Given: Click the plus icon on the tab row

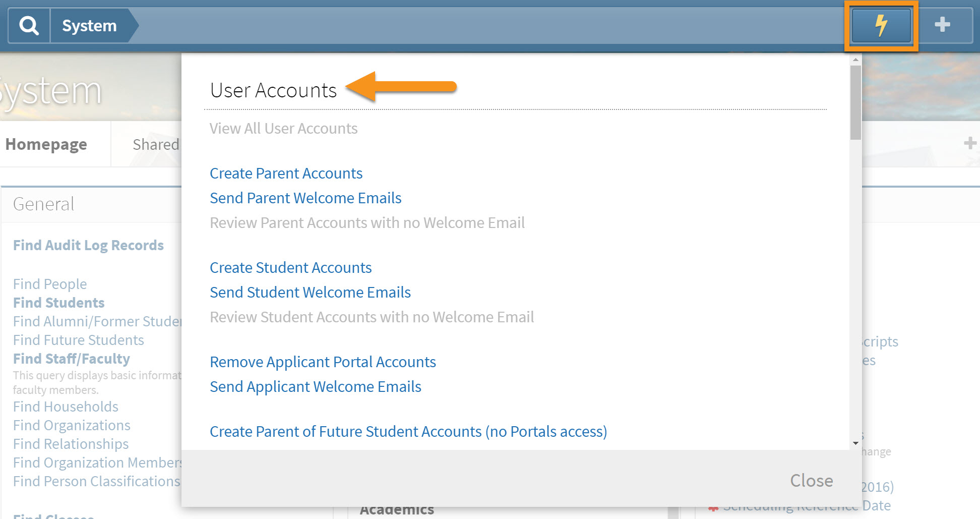Looking at the screenshot, I should point(970,144).
